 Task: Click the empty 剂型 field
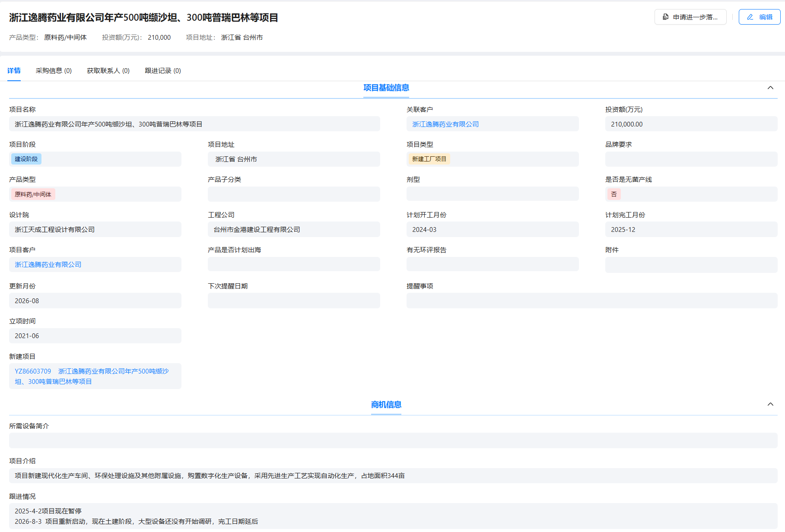tap(493, 194)
